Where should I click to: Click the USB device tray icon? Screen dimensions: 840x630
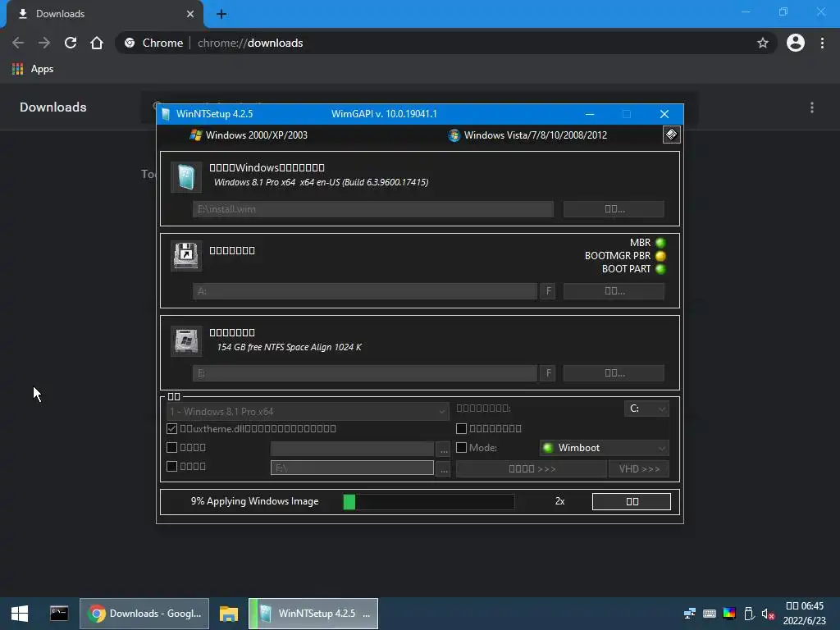pos(749,614)
